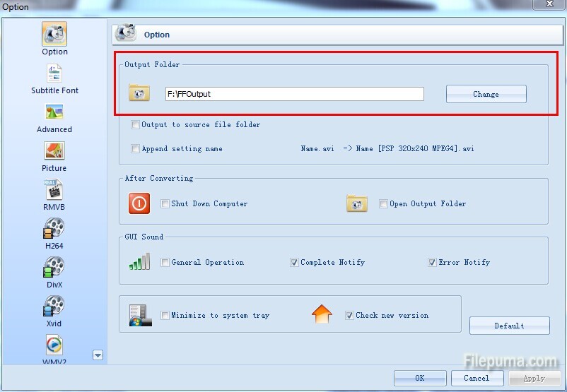Click the Change output folder button

pyautogui.click(x=486, y=94)
